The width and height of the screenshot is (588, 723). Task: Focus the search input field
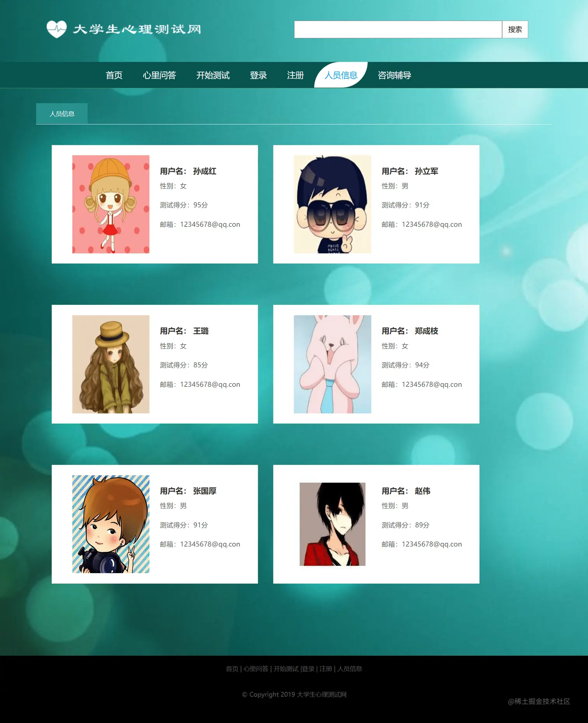[398, 30]
